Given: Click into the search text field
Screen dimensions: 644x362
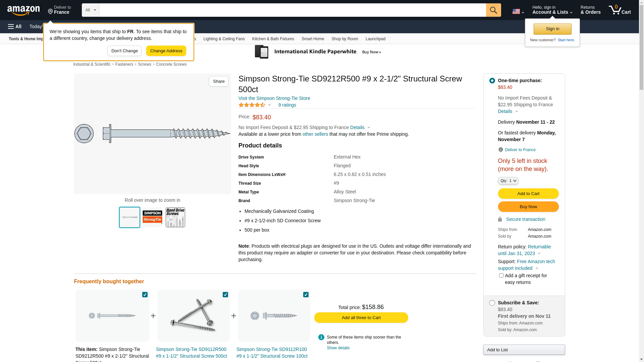Looking at the screenshot, I should [x=292, y=10].
